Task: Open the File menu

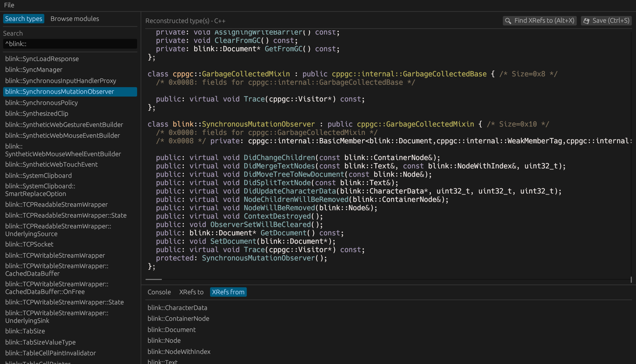Action: click(9, 5)
